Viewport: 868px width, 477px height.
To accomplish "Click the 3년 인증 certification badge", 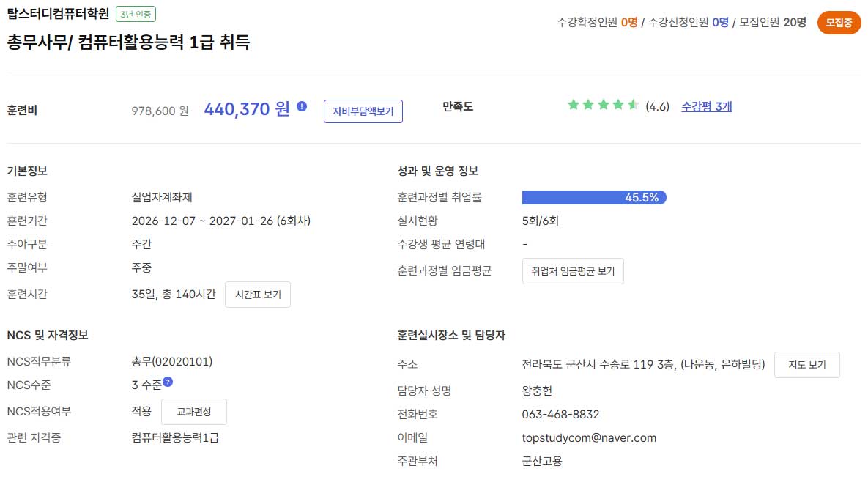I will [x=136, y=15].
